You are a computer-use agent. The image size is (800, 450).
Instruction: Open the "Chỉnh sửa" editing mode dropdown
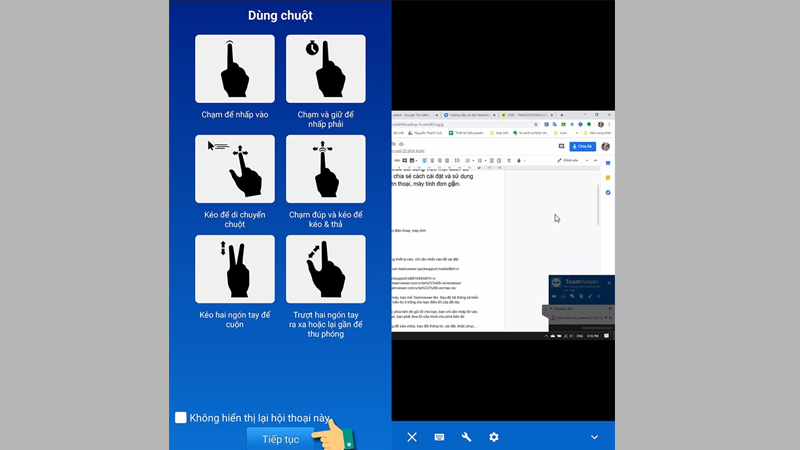572,160
